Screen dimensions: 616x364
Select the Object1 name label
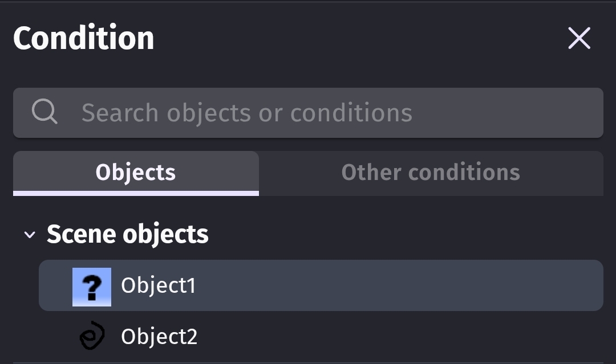point(158,285)
